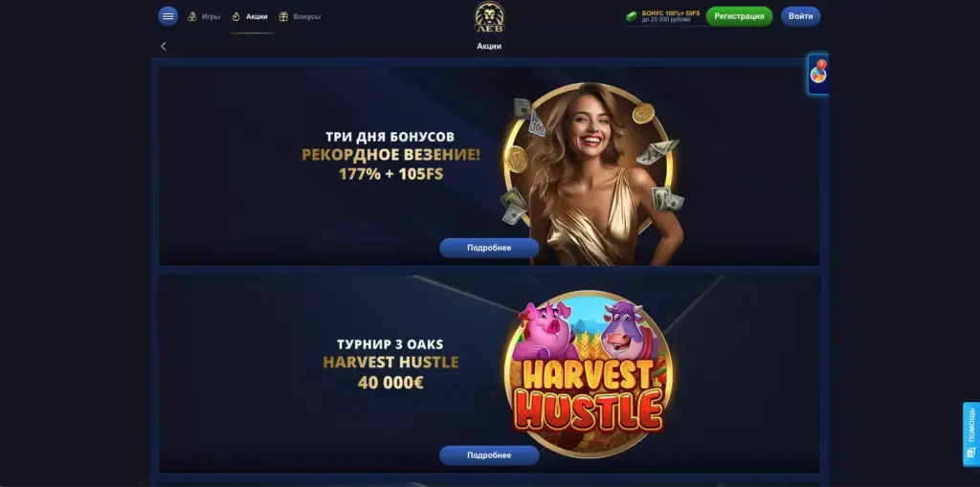This screenshot has height=487, width=980.
Task: Click the Рекордное везение banner headline
Action: pos(391,155)
